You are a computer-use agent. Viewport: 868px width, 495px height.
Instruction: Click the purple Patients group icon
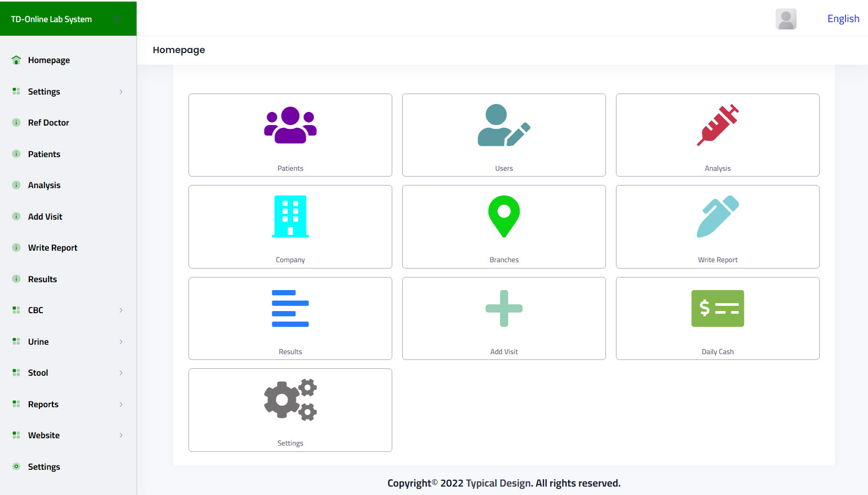click(x=290, y=125)
